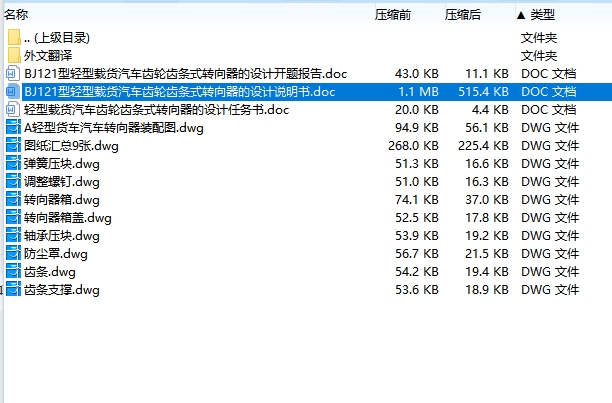Image resolution: width=612 pixels, height=403 pixels.
Task: Click the DOC icon of 设计开题报告.doc
Action: [x=12, y=73]
